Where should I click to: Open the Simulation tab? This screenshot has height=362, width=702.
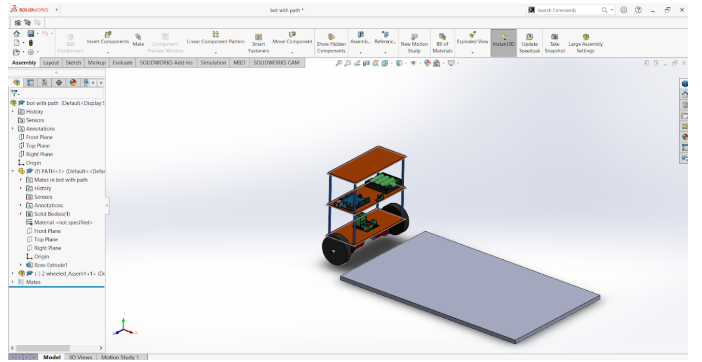pyautogui.click(x=213, y=63)
